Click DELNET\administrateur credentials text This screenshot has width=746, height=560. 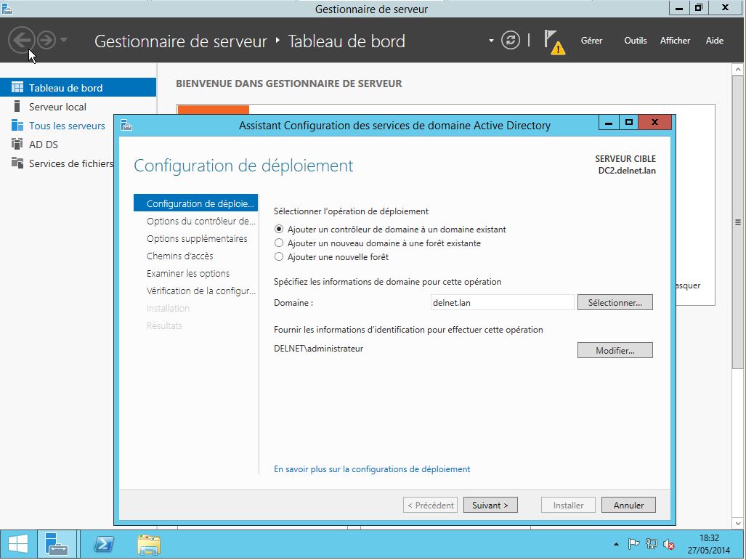click(x=318, y=349)
